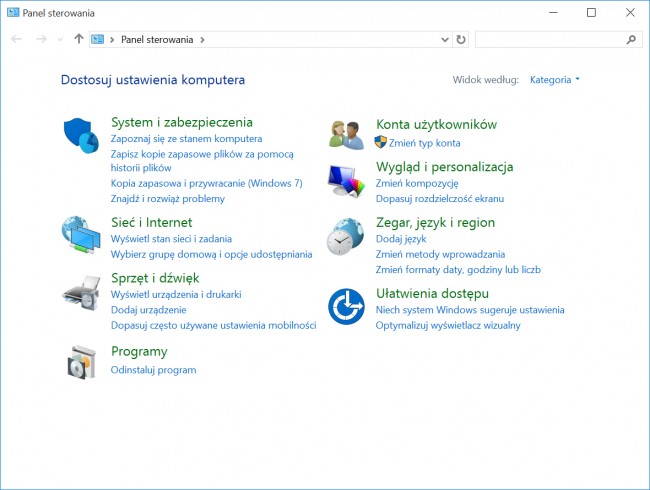
Task: Go up one level with up arrow
Action: [79, 39]
